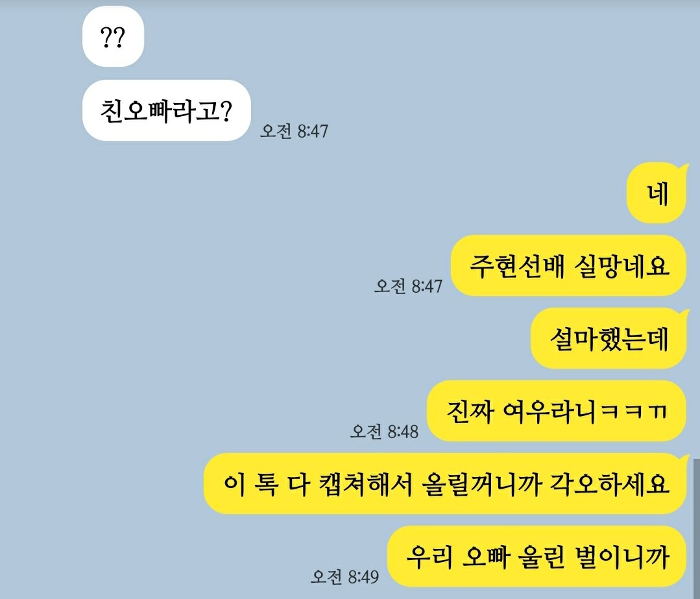The image size is (700, 599).
Task: Tap the received message "친오빠라고?"
Action: pyautogui.click(x=166, y=110)
